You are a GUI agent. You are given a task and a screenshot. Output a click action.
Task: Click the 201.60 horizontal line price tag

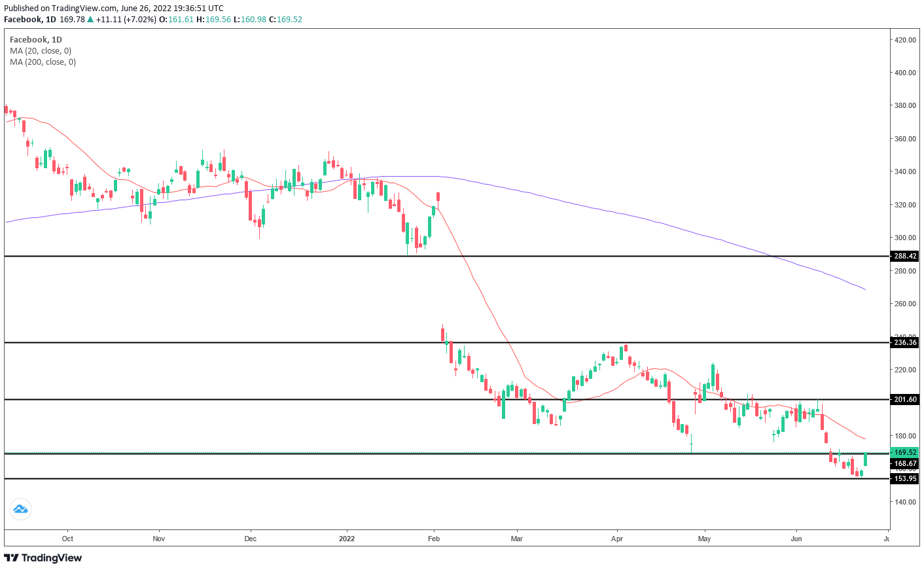(x=906, y=399)
